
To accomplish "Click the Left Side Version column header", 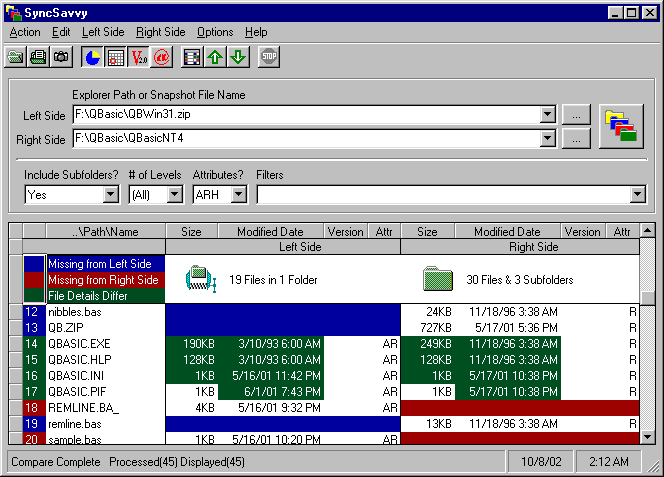I will click(x=346, y=231).
